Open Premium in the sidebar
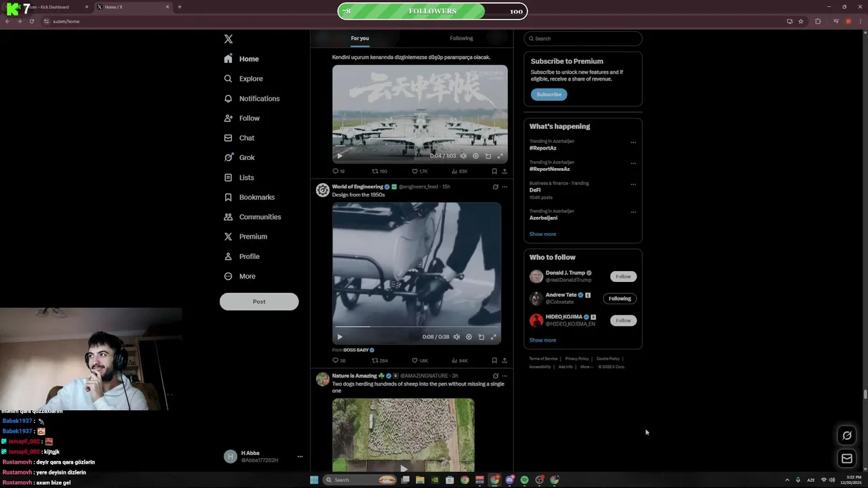This screenshot has width=868, height=488. coord(245,237)
